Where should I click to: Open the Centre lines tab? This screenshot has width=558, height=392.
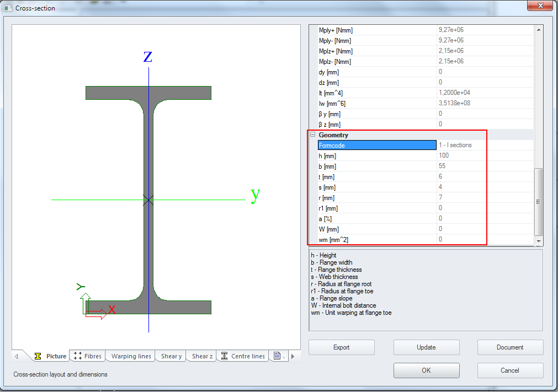pos(243,356)
